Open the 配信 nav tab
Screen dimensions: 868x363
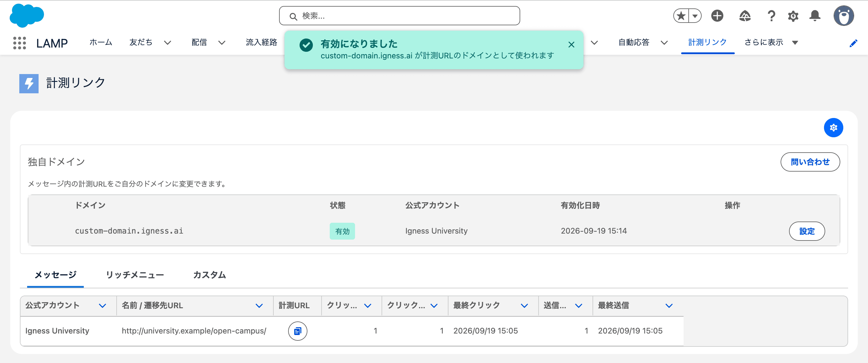coord(199,42)
